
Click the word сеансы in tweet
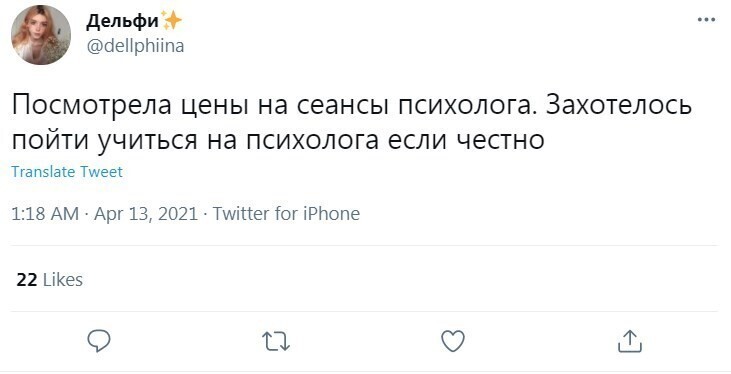coord(343,106)
